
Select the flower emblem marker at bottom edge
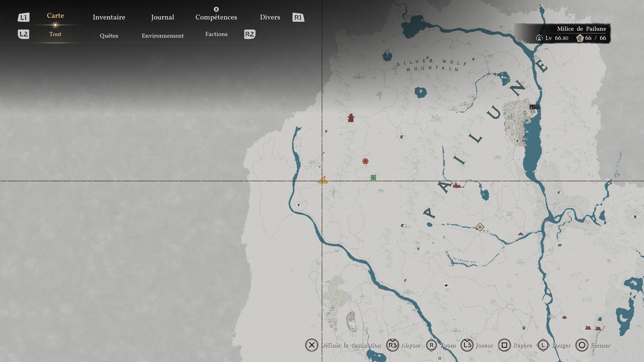[440, 358]
